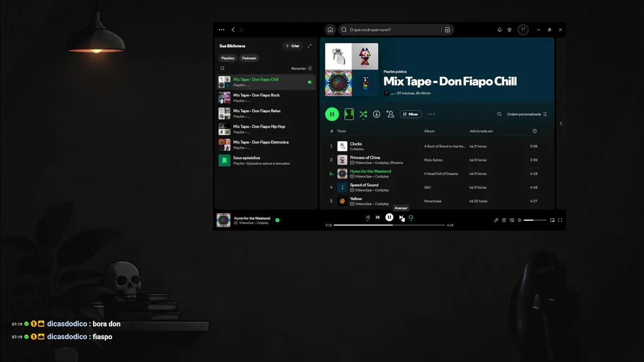644x362 pixels.
Task: Toggle shuffle in bottom player controls
Action: point(367,218)
